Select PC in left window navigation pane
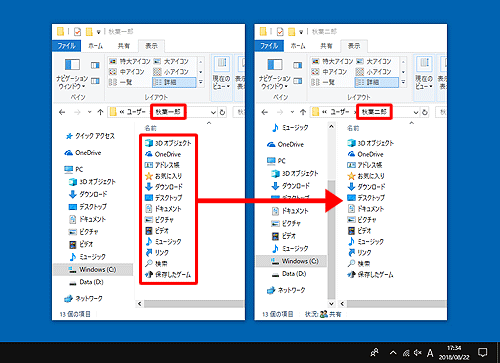This screenshot has height=363, width=500. tap(74, 169)
